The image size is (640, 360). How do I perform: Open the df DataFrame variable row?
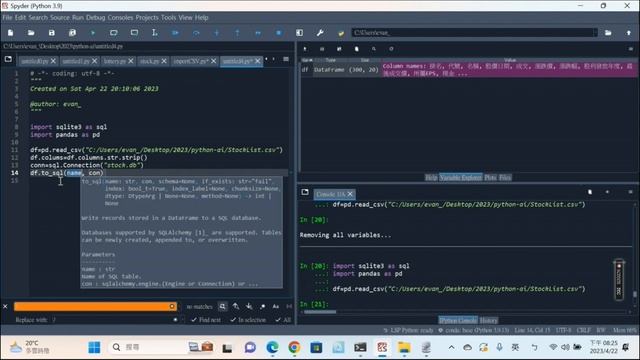(469, 70)
